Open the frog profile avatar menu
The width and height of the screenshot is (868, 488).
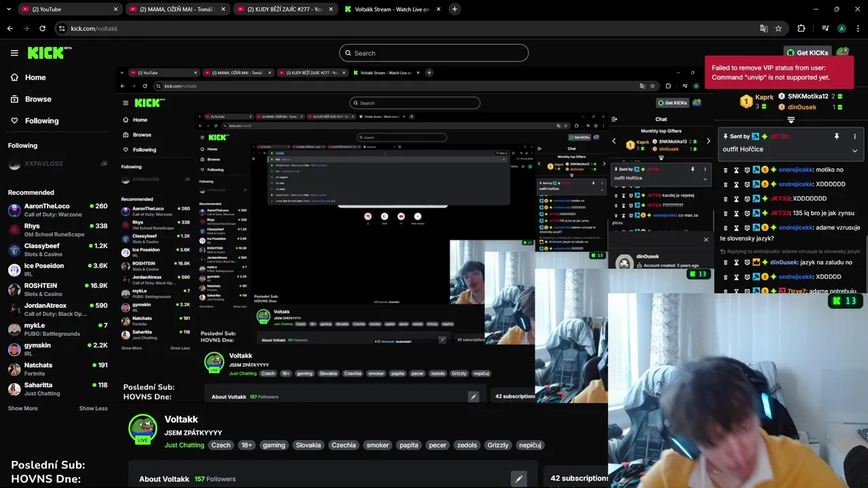point(842,52)
